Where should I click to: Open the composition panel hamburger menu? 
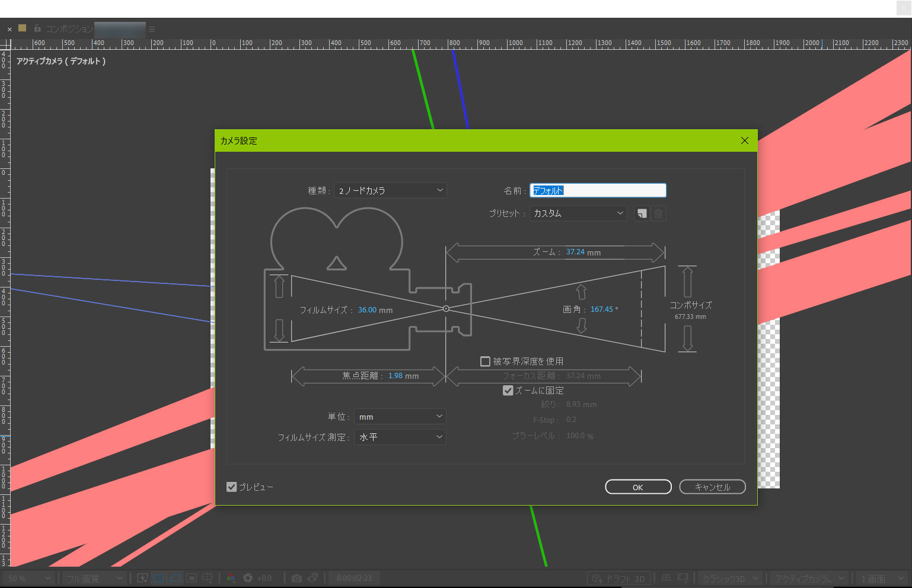[152, 29]
